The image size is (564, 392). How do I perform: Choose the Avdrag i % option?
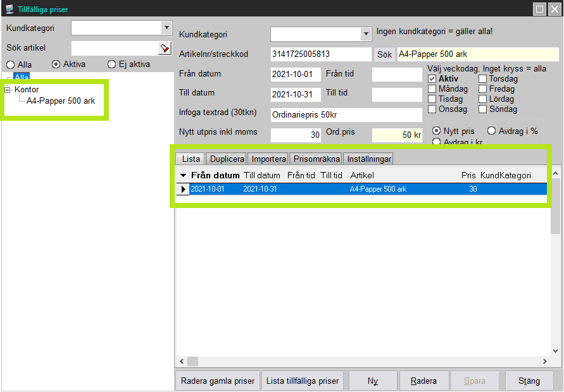point(492,131)
